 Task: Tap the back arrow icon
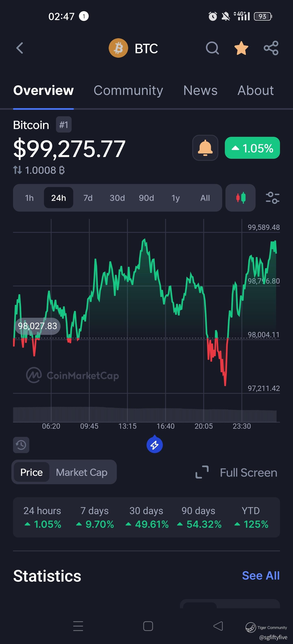pos(20,48)
